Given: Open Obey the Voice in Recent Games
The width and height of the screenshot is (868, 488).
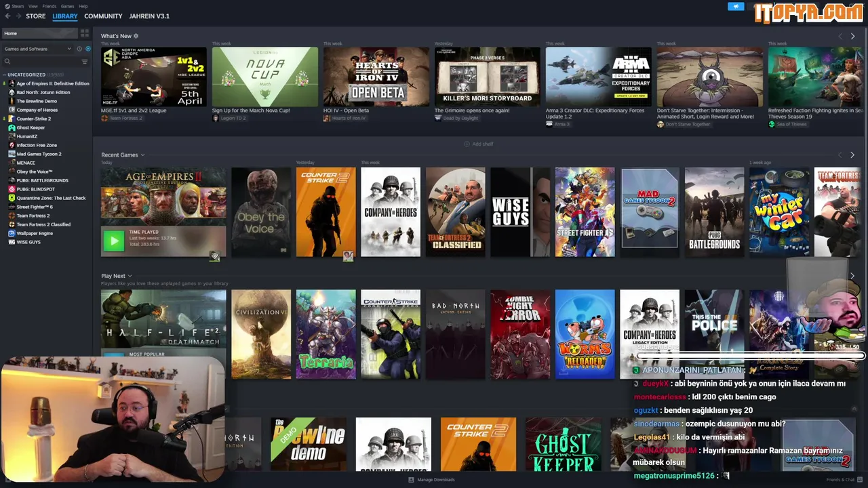Looking at the screenshot, I should click(261, 212).
